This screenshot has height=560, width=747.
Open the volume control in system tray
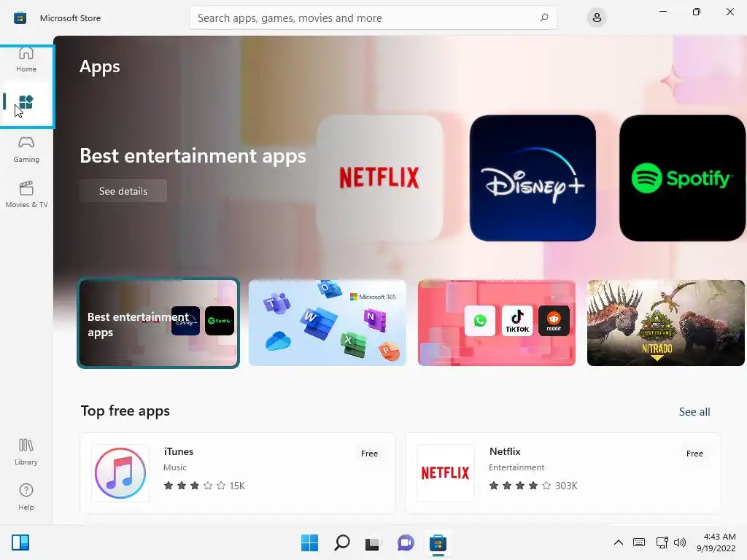tap(680, 542)
